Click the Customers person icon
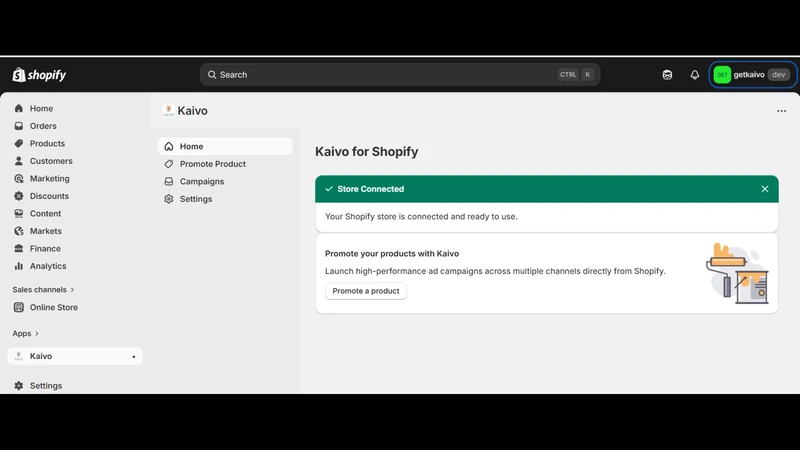Viewport: 800px width, 450px height. click(19, 161)
